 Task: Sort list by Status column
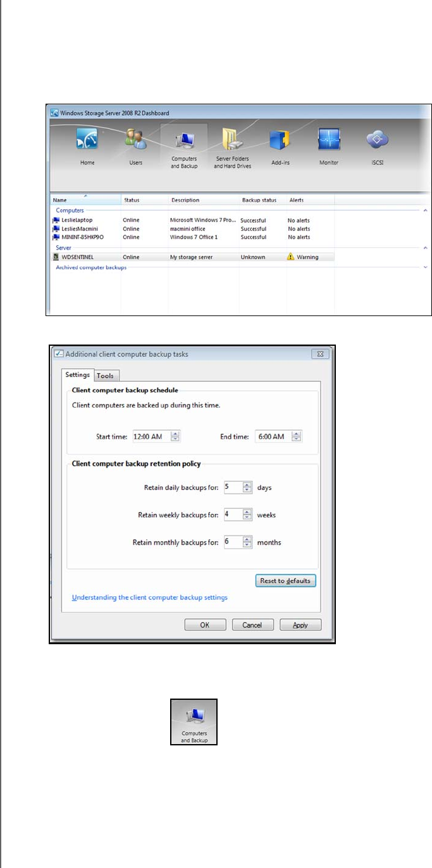[145, 200]
